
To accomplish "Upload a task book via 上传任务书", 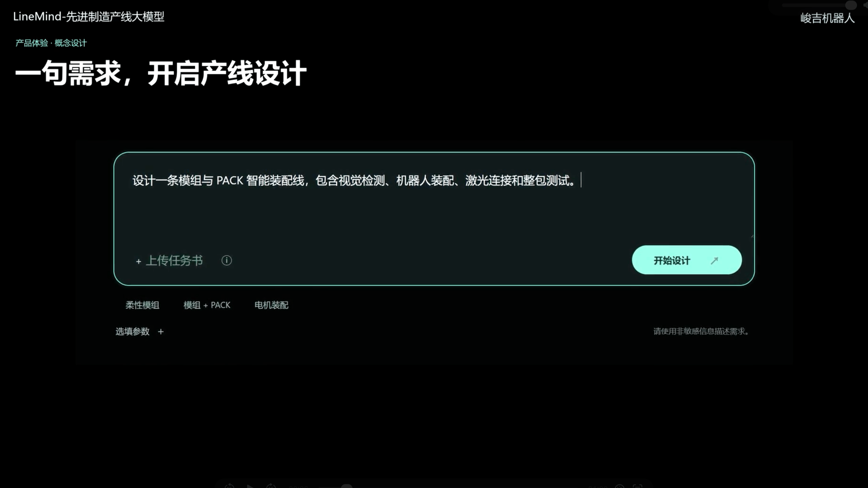I will (x=169, y=260).
